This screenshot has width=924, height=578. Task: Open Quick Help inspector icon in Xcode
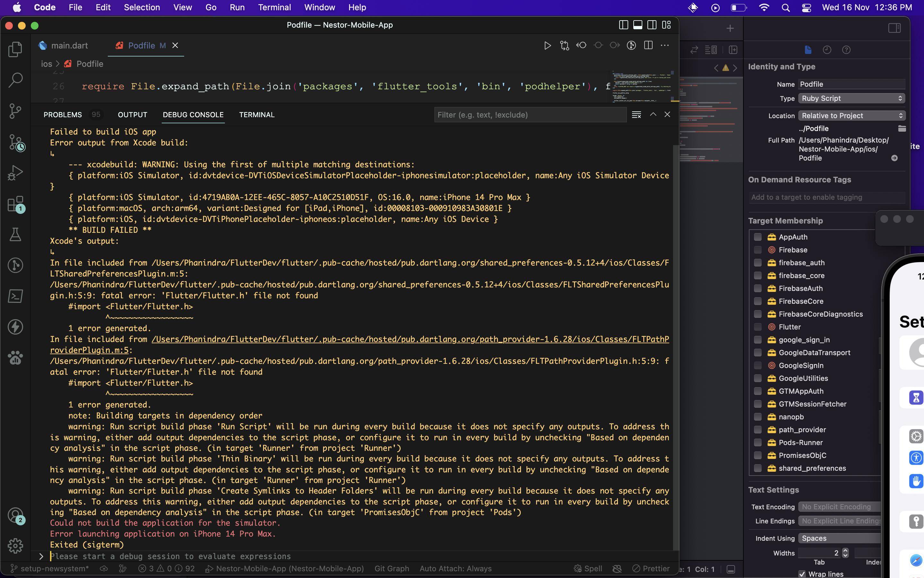(846, 50)
